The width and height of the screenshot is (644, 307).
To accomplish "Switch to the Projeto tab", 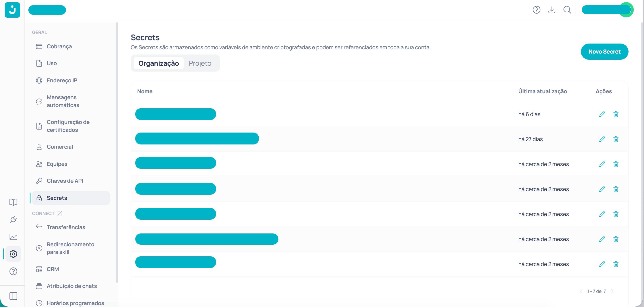I will pyautogui.click(x=200, y=63).
